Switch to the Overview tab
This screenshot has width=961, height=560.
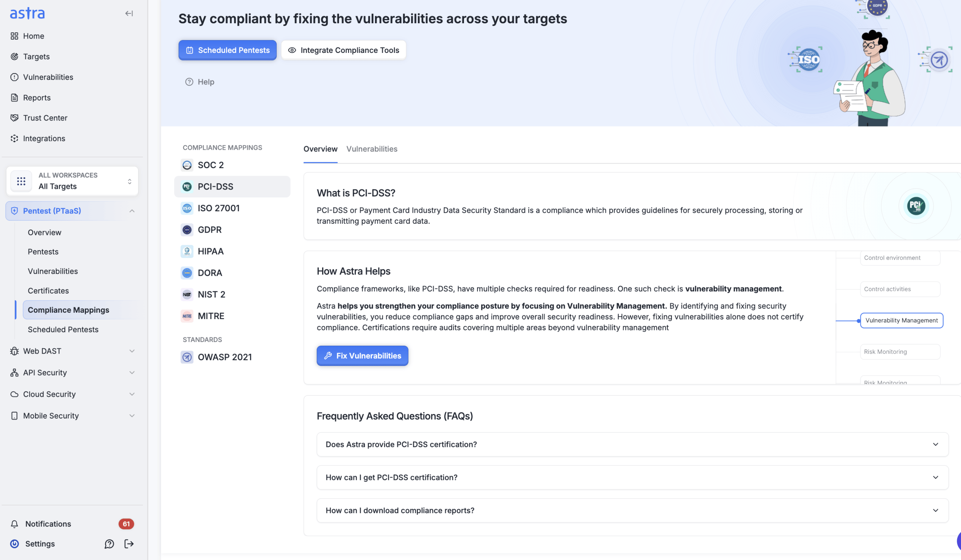(x=320, y=149)
